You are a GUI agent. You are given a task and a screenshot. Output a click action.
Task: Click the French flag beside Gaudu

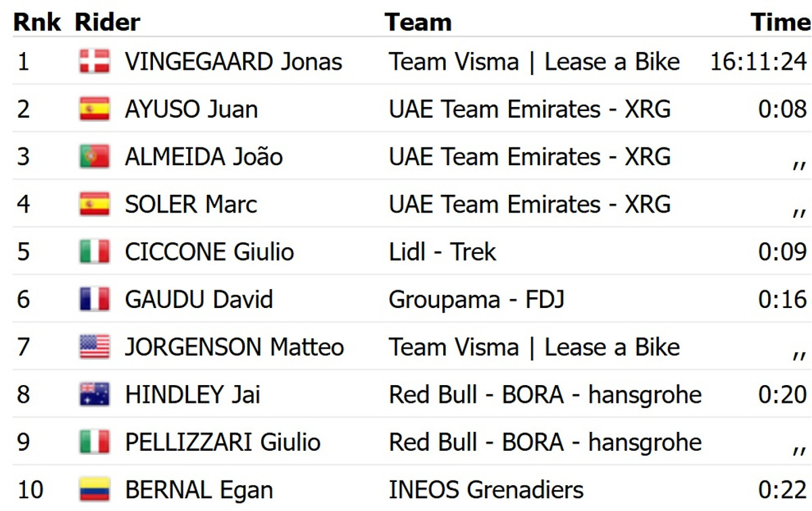94,299
